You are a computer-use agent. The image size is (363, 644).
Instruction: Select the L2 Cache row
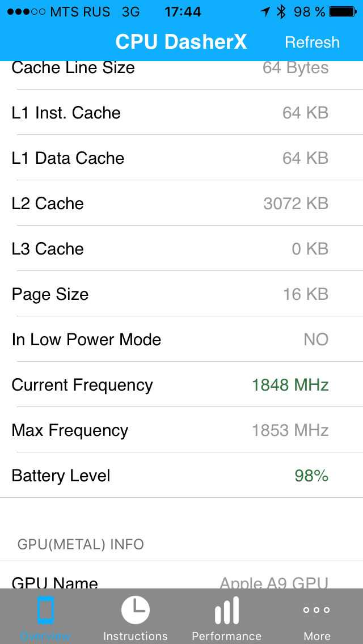pyautogui.click(x=181, y=204)
